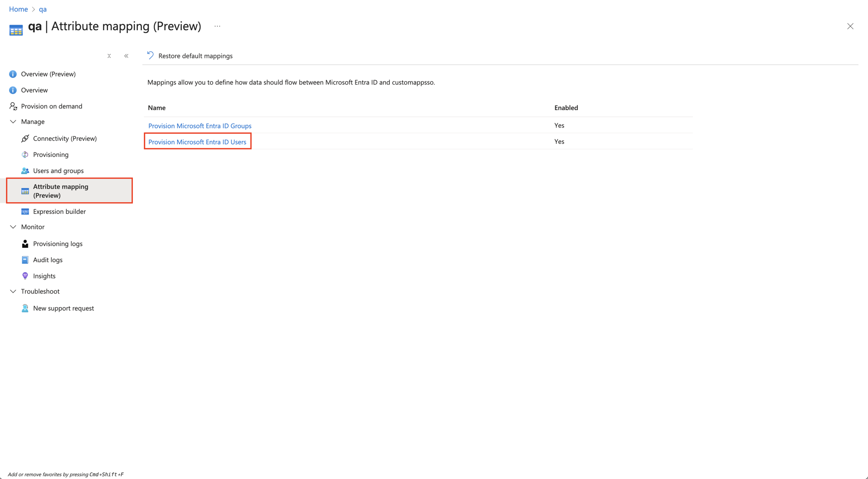Image resolution: width=868 pixels, height=479 pixels.
Task: Click Troubleshoot section label
Action: 40,291
